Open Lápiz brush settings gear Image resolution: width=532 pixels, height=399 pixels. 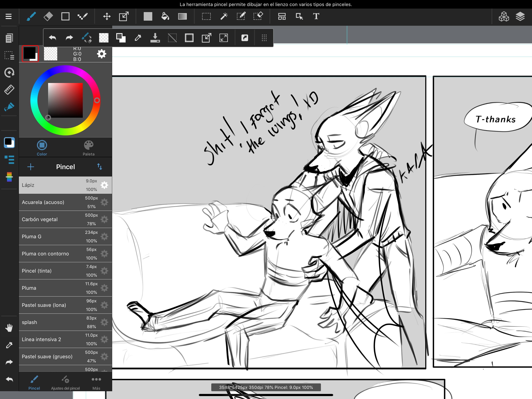(x=104, y=185)
